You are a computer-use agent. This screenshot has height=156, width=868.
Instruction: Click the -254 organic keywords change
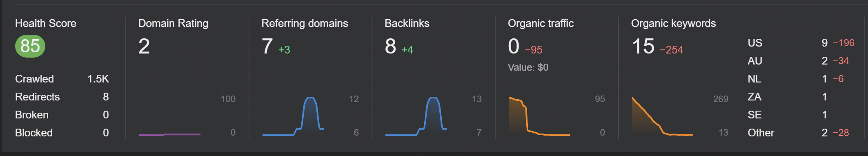point(672,50)
